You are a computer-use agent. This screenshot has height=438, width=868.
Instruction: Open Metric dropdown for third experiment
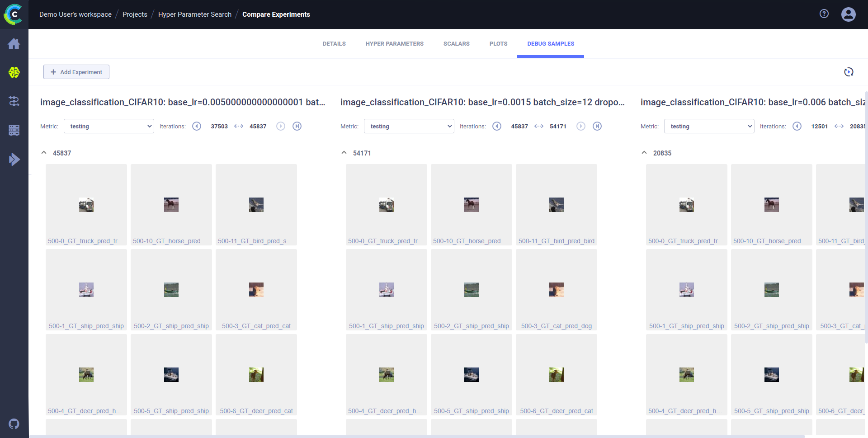click(709, 126)
